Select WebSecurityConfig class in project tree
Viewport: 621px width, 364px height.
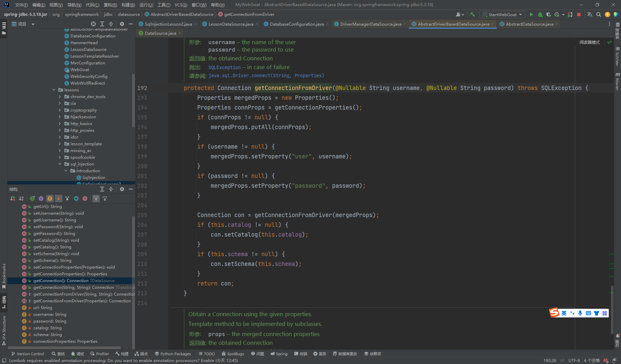(89, 77)
